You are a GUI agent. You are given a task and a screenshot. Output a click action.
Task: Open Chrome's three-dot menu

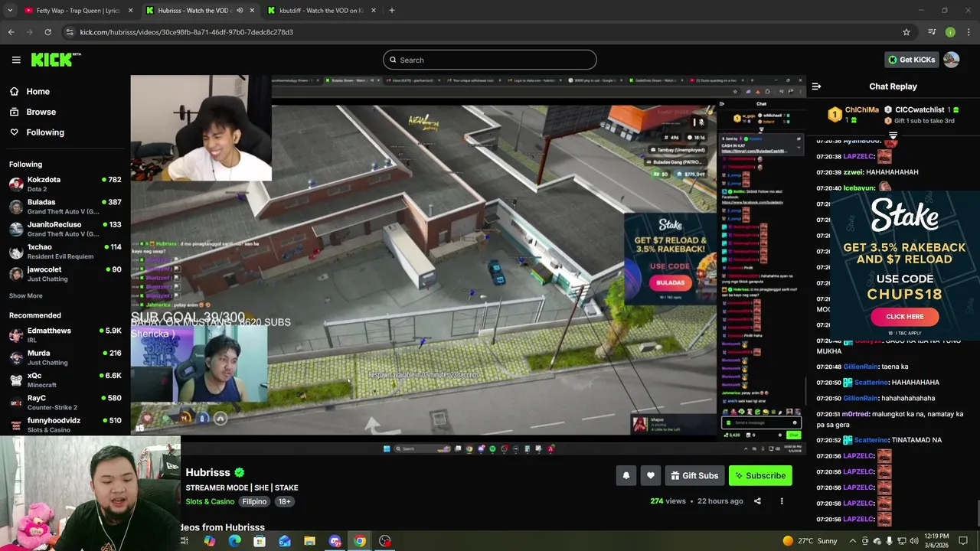[969, 32]
